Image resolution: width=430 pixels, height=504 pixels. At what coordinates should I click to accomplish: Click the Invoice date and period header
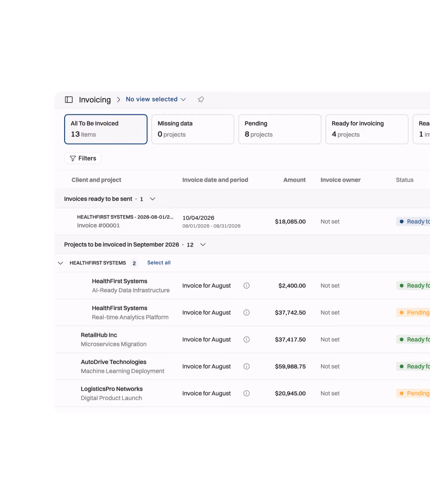pos(215,180)
